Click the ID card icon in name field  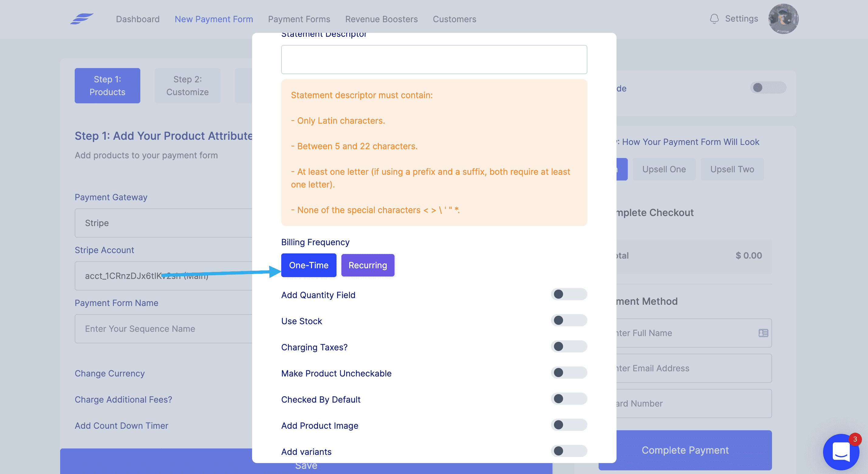coord(763,333)
